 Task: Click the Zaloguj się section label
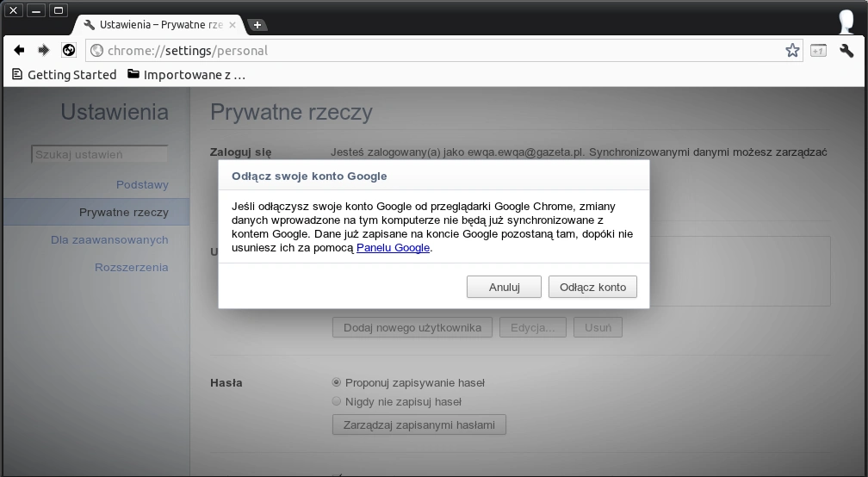(x=241, y=152)
